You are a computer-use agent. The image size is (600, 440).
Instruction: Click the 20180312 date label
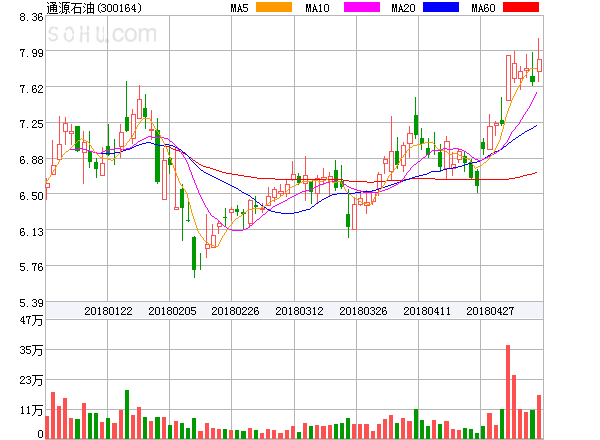click(x=299, y=311)
